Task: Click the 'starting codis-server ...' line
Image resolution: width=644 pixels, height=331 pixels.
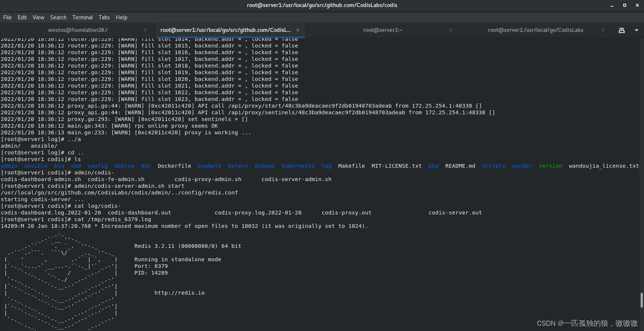Action: click(x=42, y=199)
